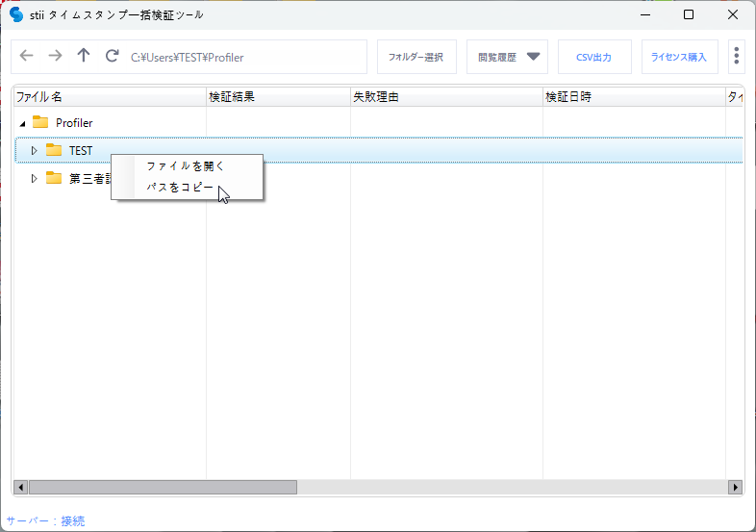Click the forward navigation arrow

pyautogui.click(x=55, y=57)
